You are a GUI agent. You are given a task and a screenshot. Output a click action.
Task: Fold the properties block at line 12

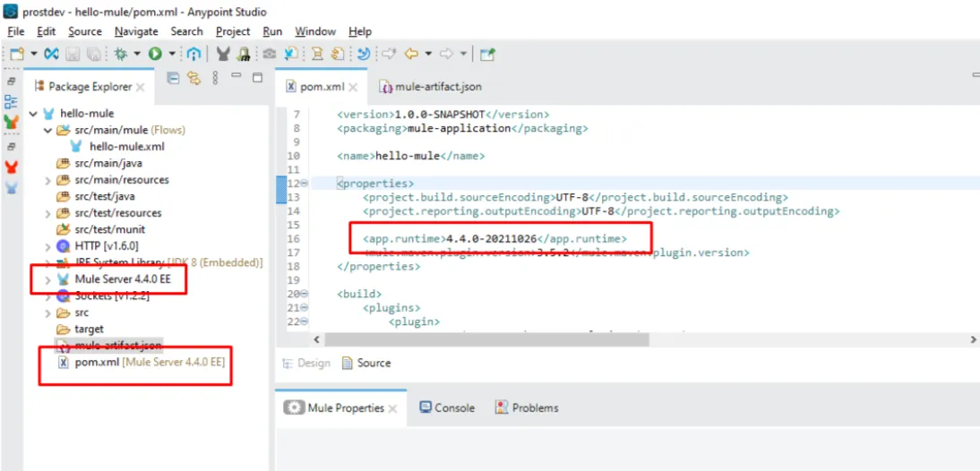[305, 184]
